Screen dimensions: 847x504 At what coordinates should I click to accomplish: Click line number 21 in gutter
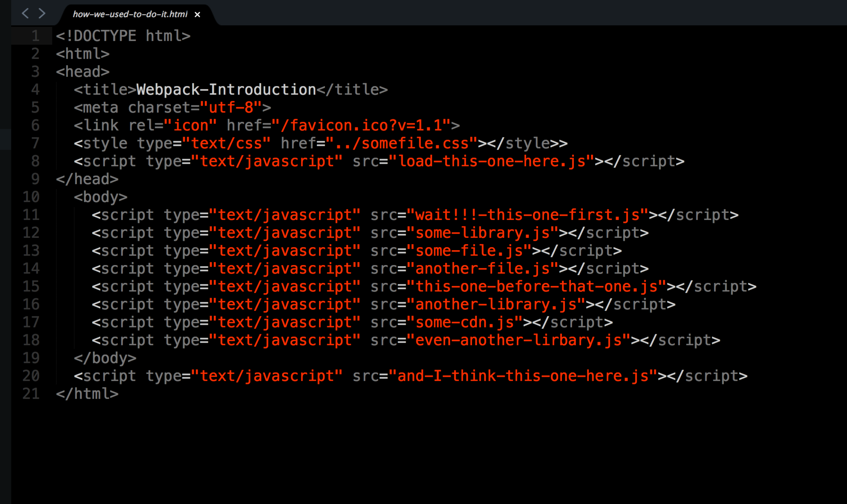coord(31,394)
